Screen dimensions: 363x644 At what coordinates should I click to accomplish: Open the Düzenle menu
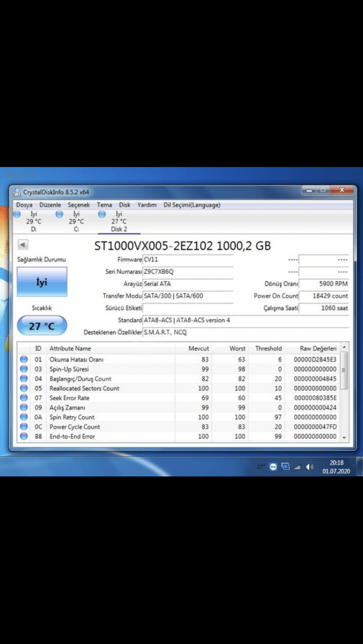click(50, 205)
